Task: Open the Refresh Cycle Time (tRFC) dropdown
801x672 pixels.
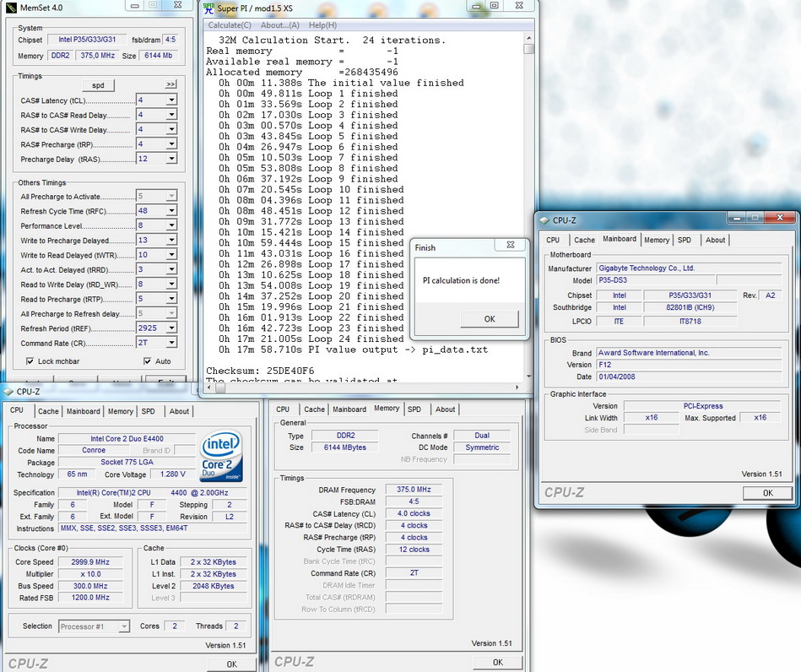Action: click(171, 210)
